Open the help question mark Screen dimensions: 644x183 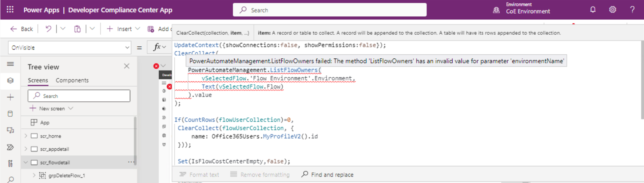coord(632,10)
